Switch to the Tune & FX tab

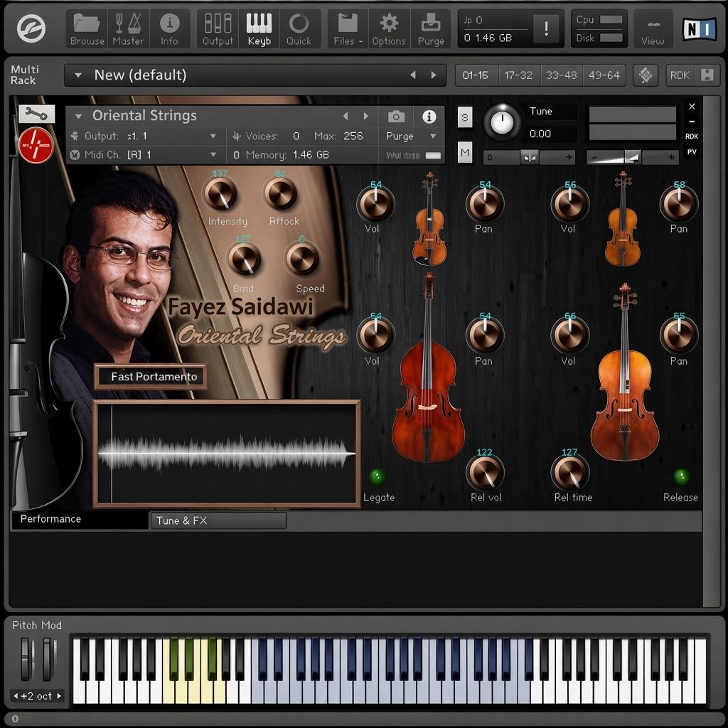(218, 520)
